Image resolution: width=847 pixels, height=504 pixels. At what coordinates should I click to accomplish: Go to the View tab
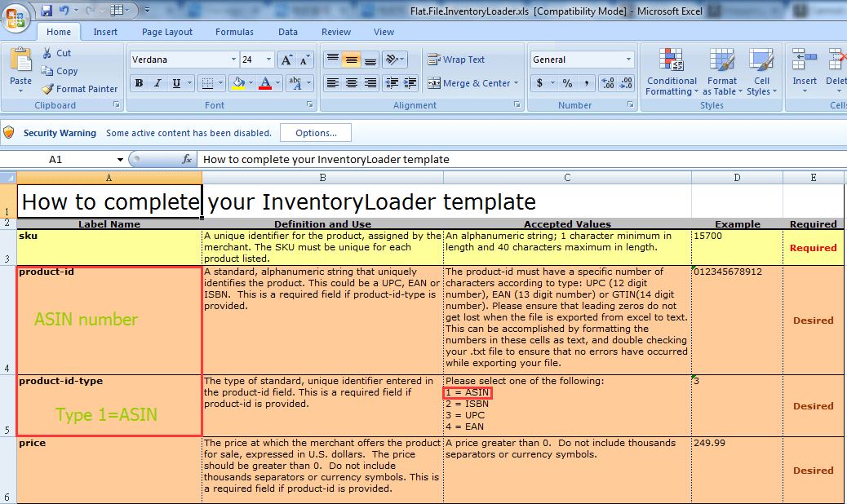[384, 32]
